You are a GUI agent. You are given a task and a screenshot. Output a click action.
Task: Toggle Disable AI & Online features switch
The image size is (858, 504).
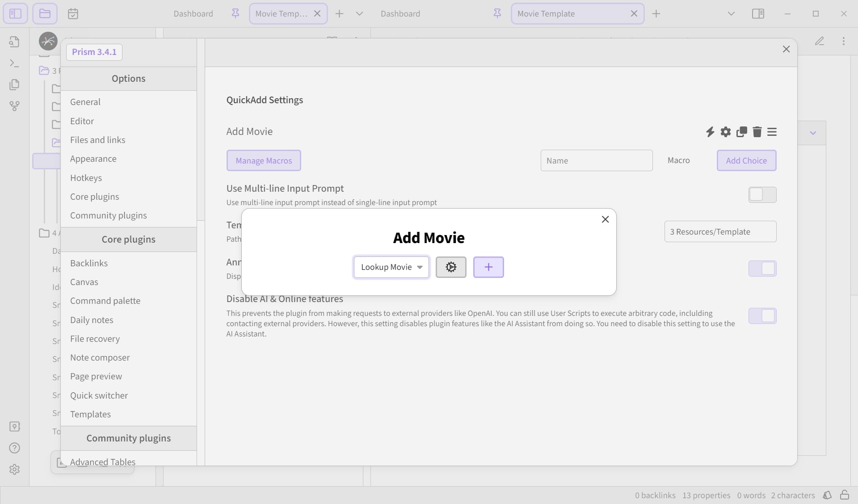(762, 316)
